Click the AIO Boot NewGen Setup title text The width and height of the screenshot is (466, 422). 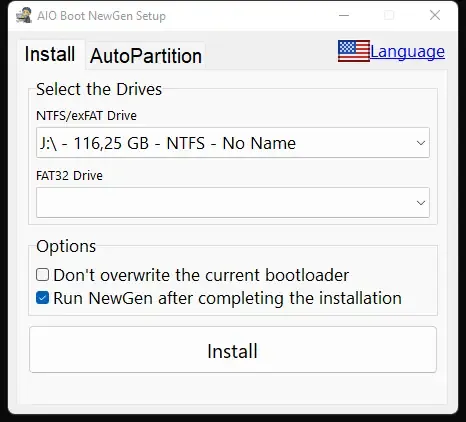[101, 16]
